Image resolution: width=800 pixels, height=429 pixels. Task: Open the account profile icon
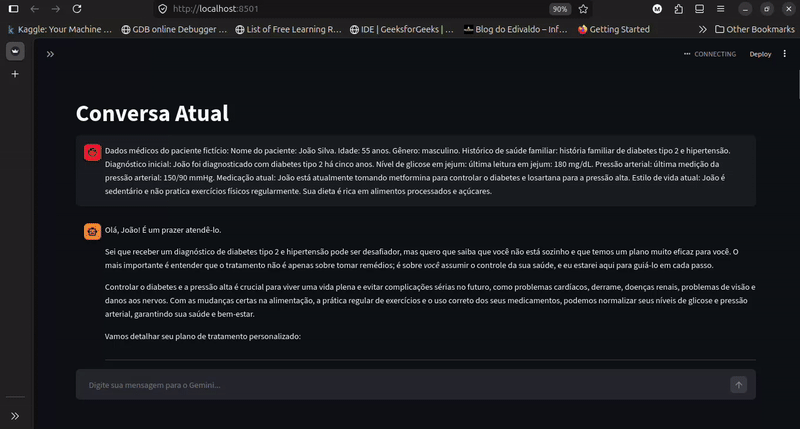(657, 9)
